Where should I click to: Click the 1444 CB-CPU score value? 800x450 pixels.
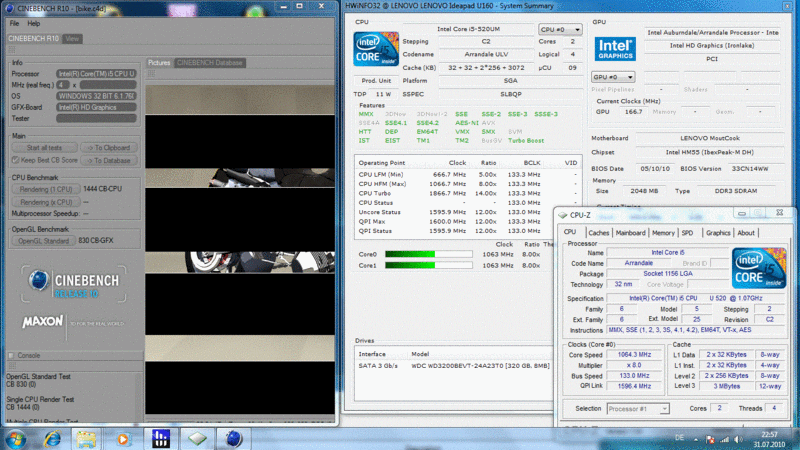point(102,189)
